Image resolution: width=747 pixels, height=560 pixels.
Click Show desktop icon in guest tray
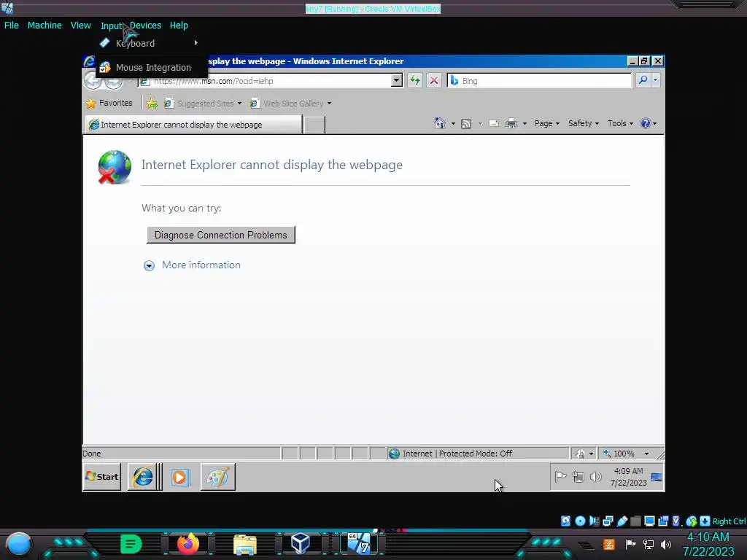[x=657, y=477]
